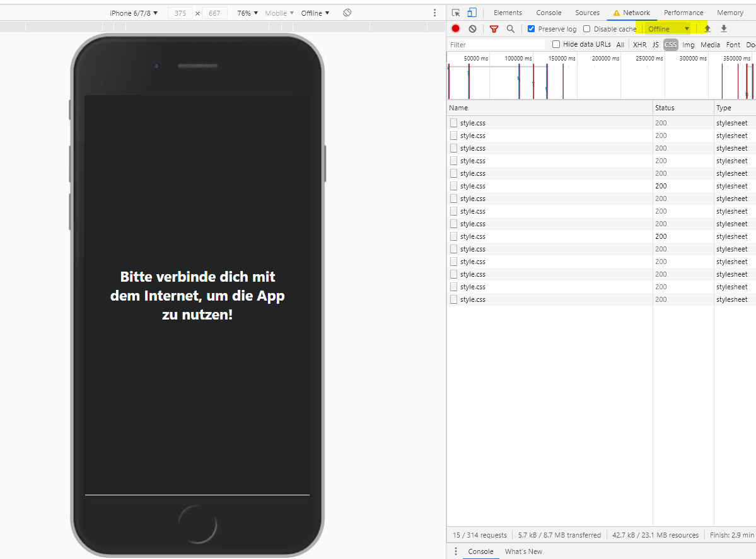Toggle the device toolbar icon
Viewport: 756px width, 559px height.
pyautogui.click(x=472, y=13)
